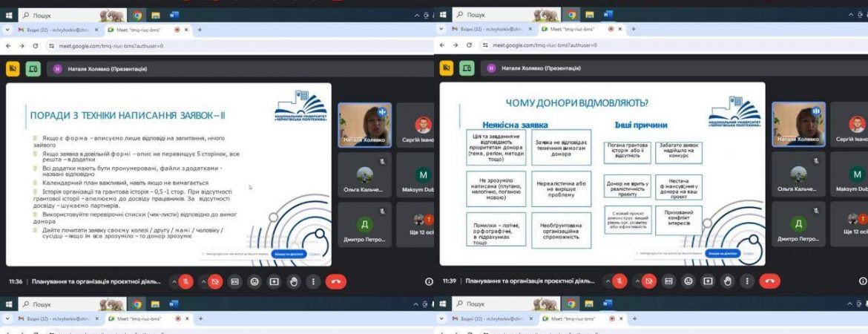This screenshot has width=868, height=334.
Task: Click Present now icon in the 11:36 capture
Action: click(x=274, y=281)
